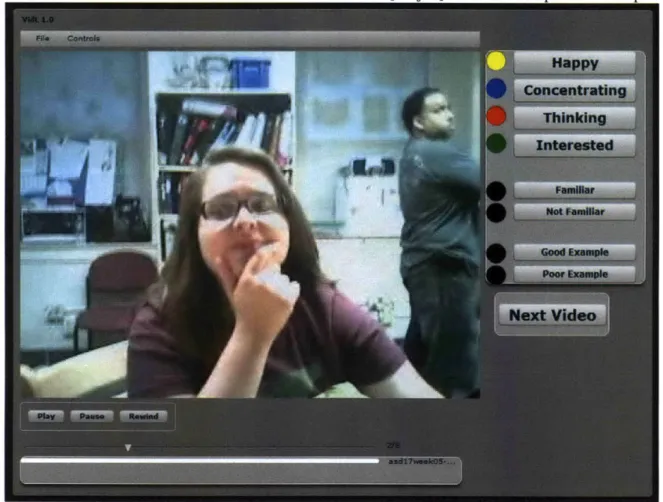Open the File menu
The width and height of the screenshot is (663, 502).
[x=43, y=38]
